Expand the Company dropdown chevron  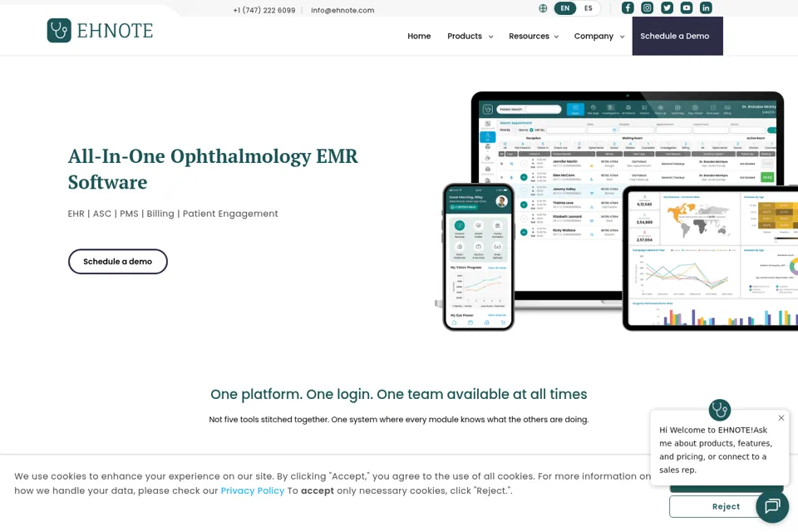pyautogui.click(x=622, y=37)
